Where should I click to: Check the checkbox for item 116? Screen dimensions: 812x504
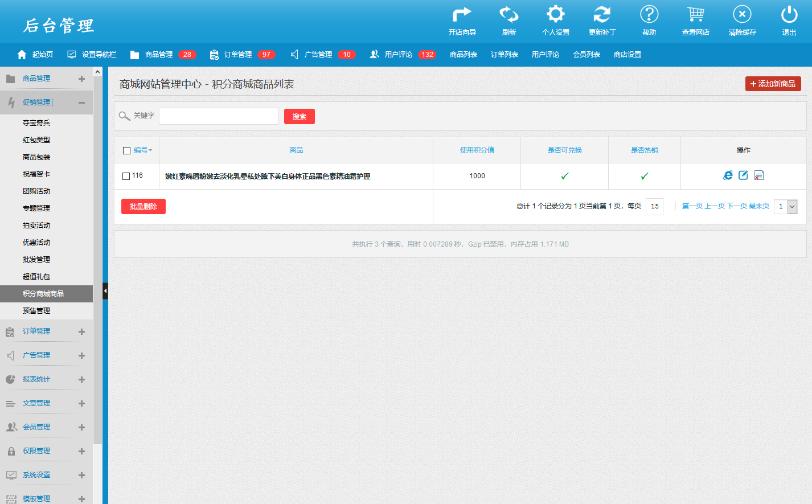[126, 177]
